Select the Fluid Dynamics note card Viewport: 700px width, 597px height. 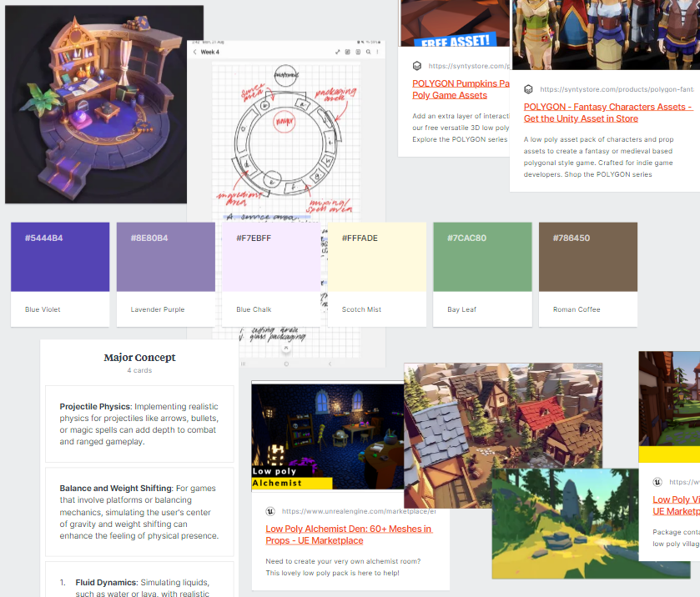[139, 579]
